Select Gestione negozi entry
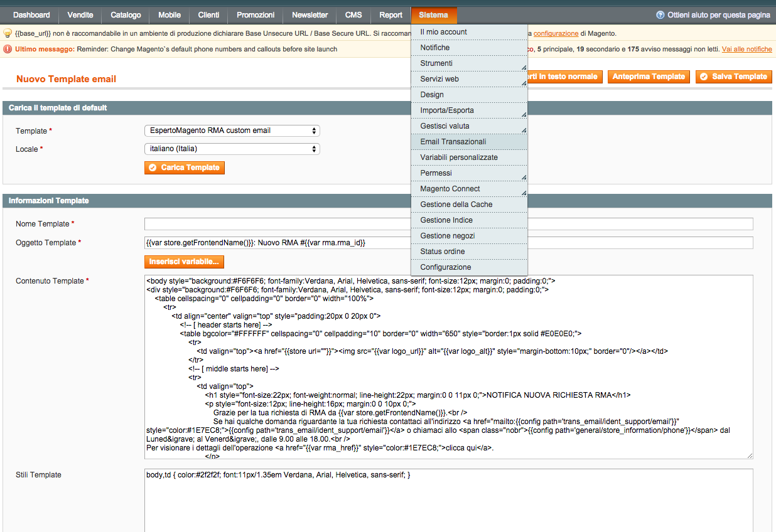 coord(469,236)
